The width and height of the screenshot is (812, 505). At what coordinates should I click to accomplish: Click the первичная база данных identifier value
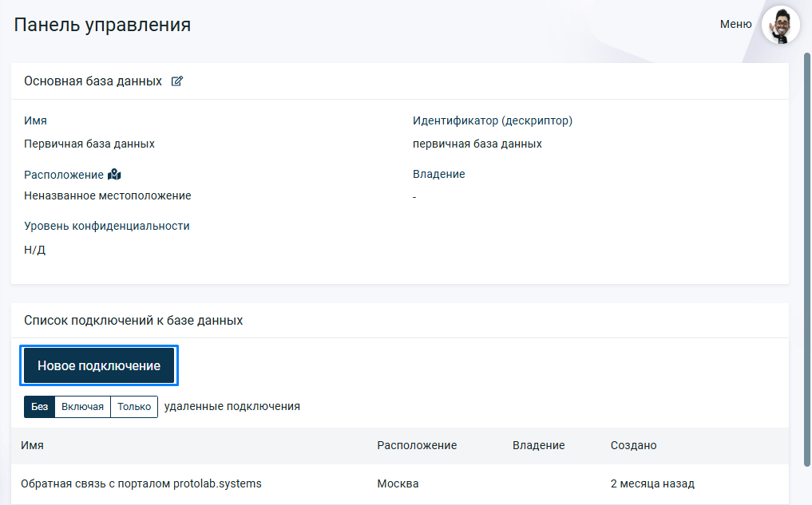(477, 144)
